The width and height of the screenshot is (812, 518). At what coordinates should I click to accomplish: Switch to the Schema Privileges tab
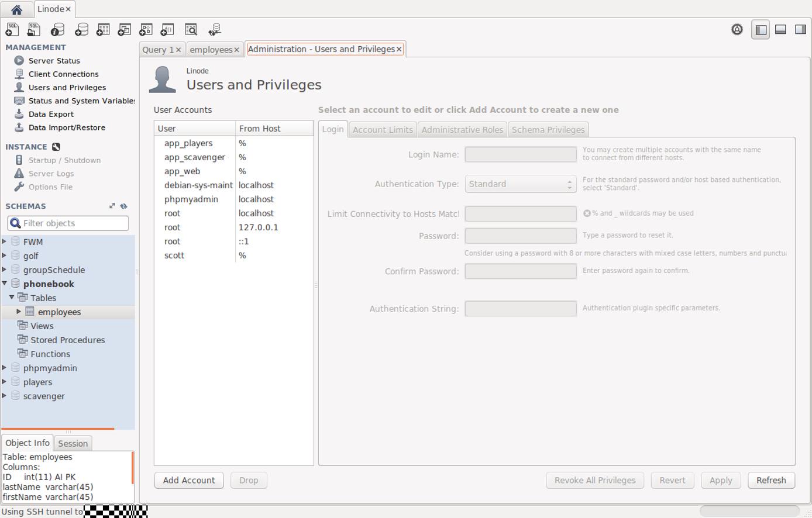pyautogui.click(x=548, y=129)
